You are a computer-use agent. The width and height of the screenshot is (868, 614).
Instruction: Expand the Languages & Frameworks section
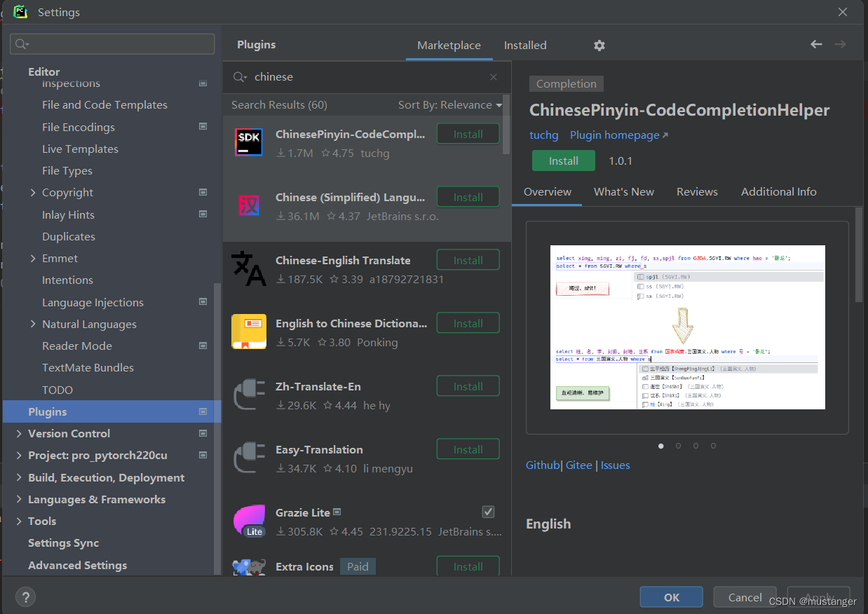(19, 499)
